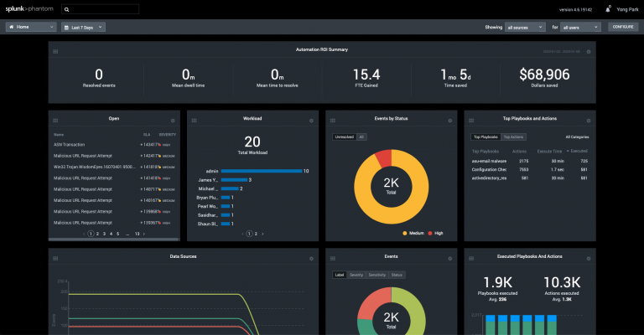Open Data Sources panel settings gear
Image resolution: width=644 pixels, height=335 pixels.
coord(311,258)
